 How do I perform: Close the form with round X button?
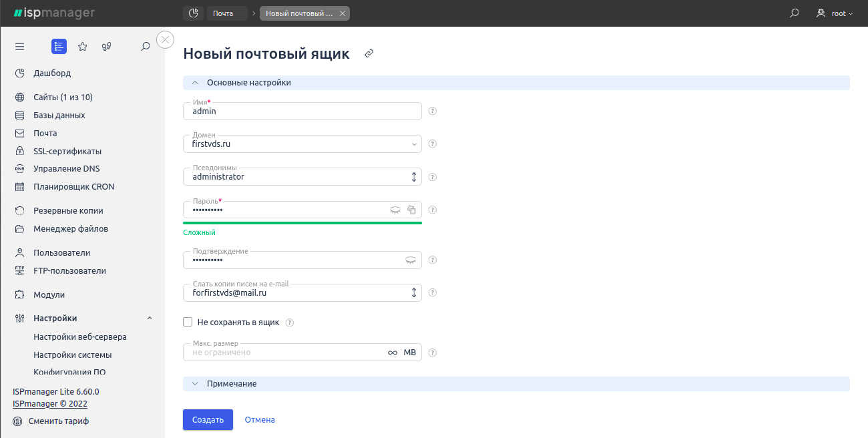(165, 40)
